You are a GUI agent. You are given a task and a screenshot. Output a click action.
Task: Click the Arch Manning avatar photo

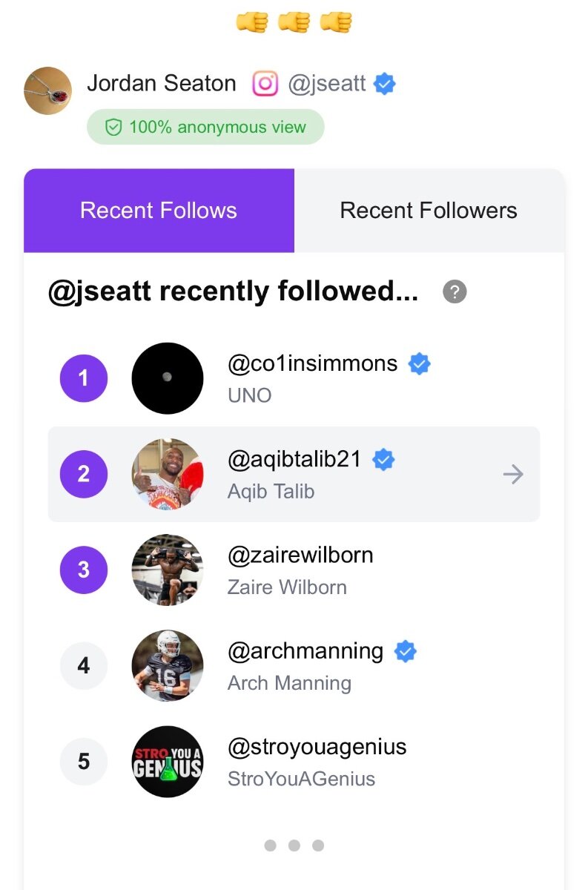[168, 666]
